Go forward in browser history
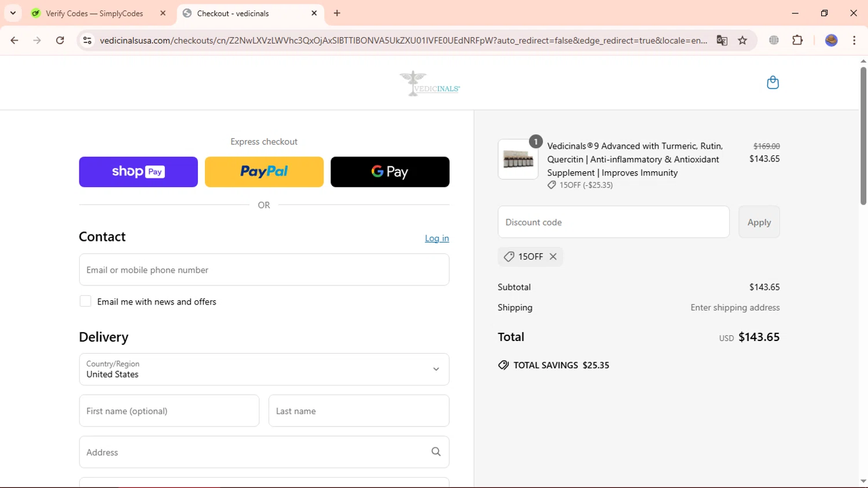Screen dimensions: 868x488 [37, 41]
